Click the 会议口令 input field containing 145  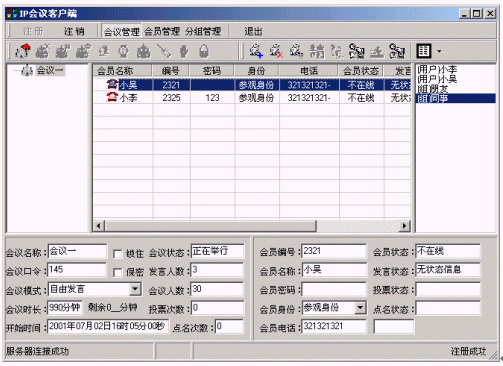point(77,270)
